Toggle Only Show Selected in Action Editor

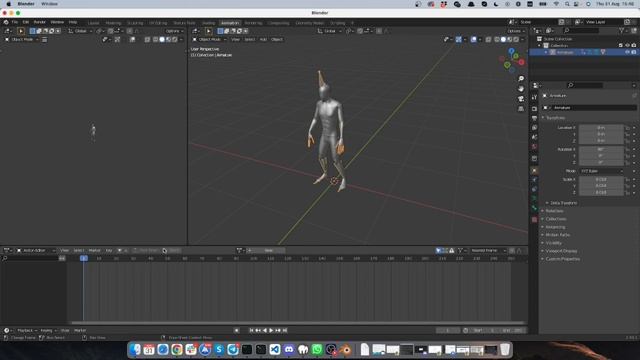[438, 251]
